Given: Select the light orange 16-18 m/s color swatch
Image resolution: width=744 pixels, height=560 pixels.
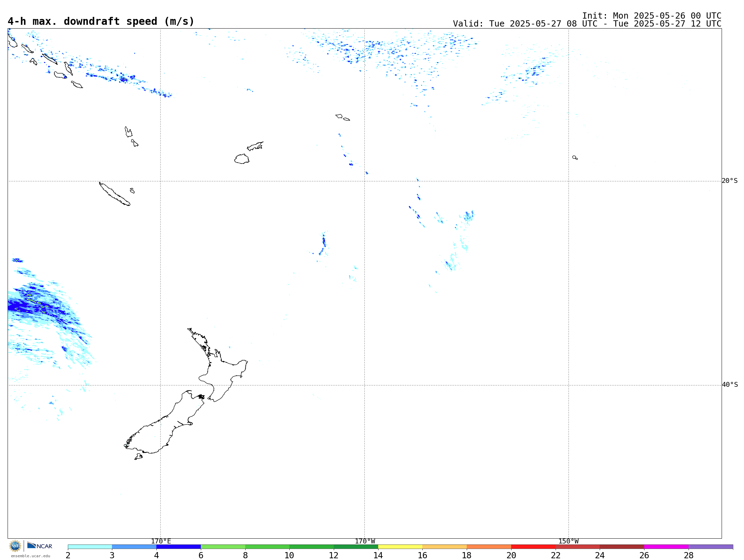Looking at the screenshot, I should pyautogui.click(x=445, y=547).
